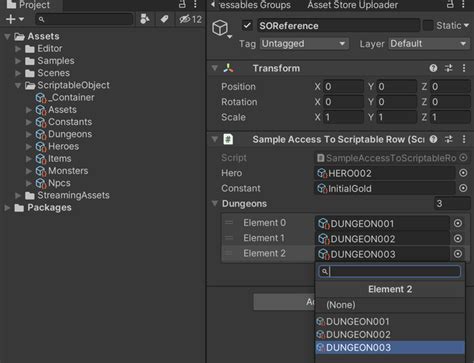Screen dimensions: 474x363
Task: Choose DUNGEON002 in the picker popup list
Action: tap(390, 335)
